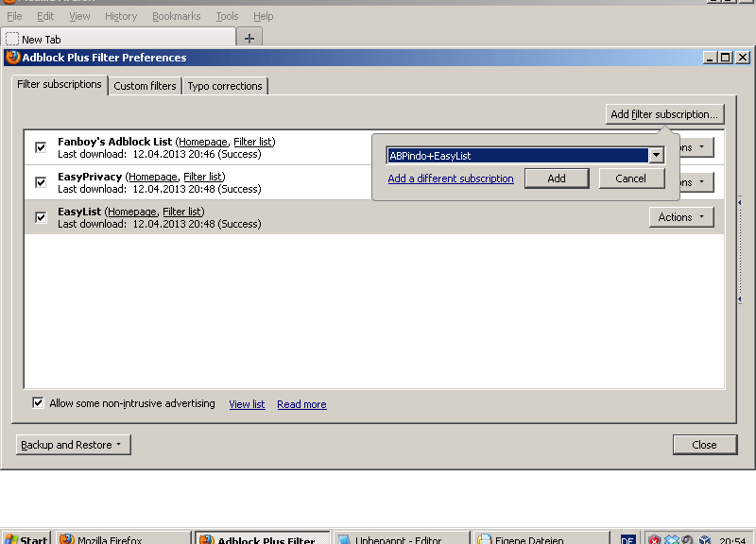Screen dimensions: 756x544
Task: Switch to Custom filters tab
Action: pyautogui.click(x=145, y=86)
